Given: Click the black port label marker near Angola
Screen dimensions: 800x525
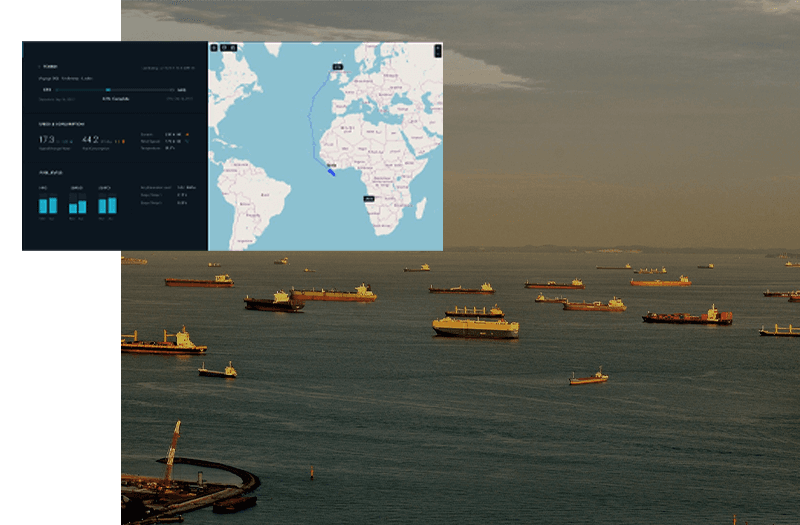Looking at the screenshot, I should click(x=368, y=199).
